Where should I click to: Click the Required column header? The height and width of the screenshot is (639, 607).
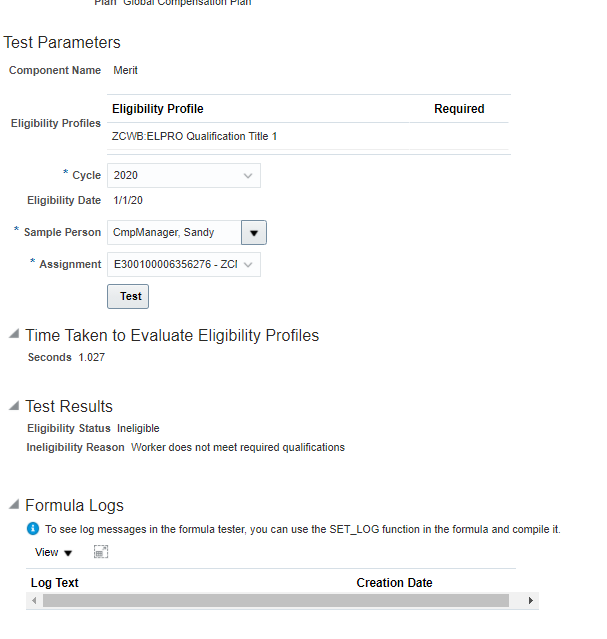point(459,109)
